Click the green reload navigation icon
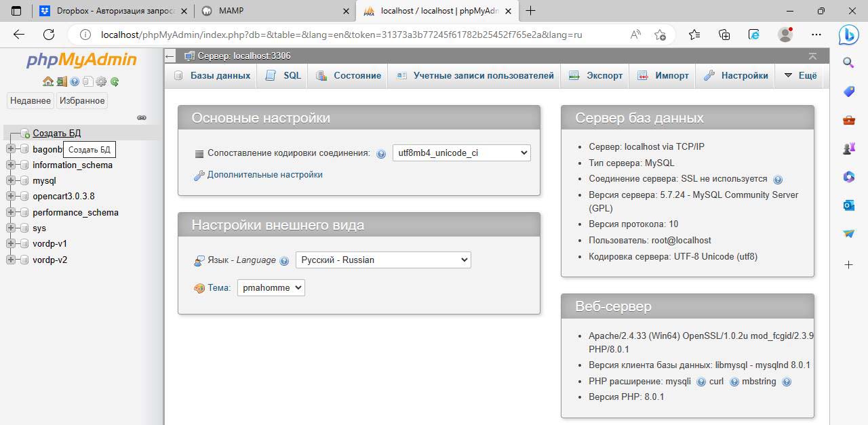868x425 pixels. 115,82
